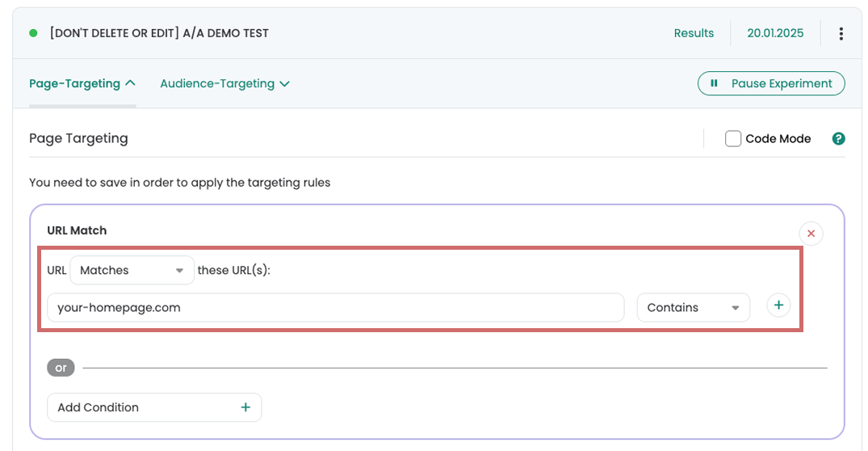Enable the Code Mode checkbox
Viewport: 868px width, 451px height.
[733, 138]
